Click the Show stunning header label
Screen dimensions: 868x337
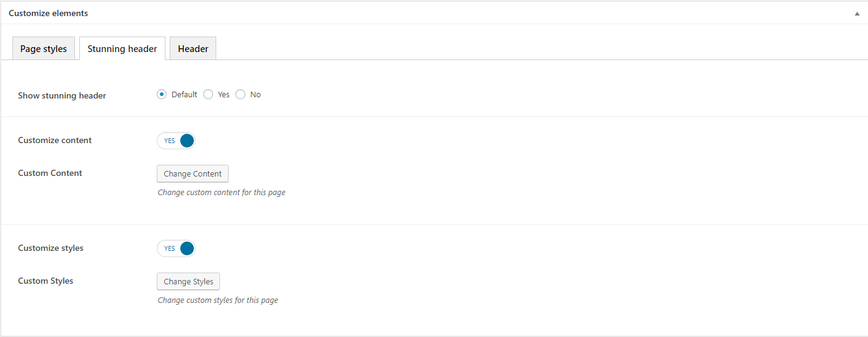click(62, 96)
